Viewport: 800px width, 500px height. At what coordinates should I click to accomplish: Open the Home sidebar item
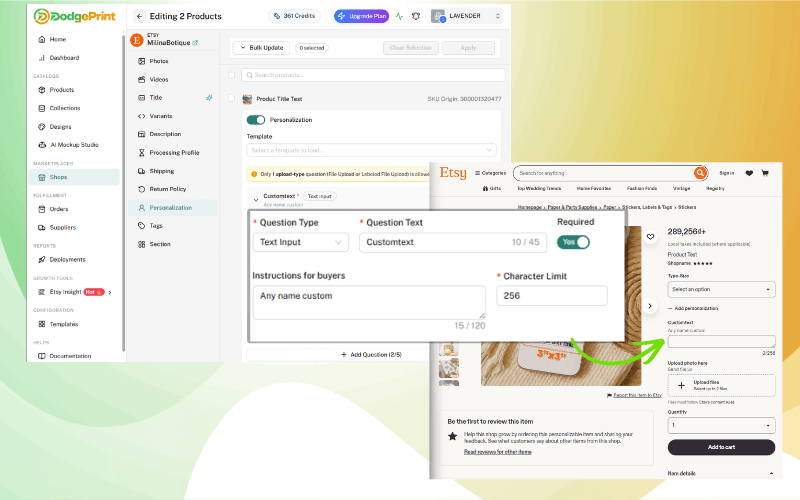tap(53, 39)
